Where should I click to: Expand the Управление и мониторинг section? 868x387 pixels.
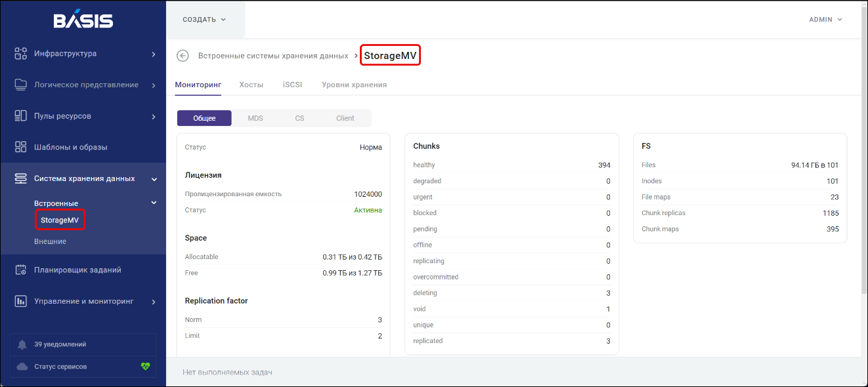coord(154,302)
